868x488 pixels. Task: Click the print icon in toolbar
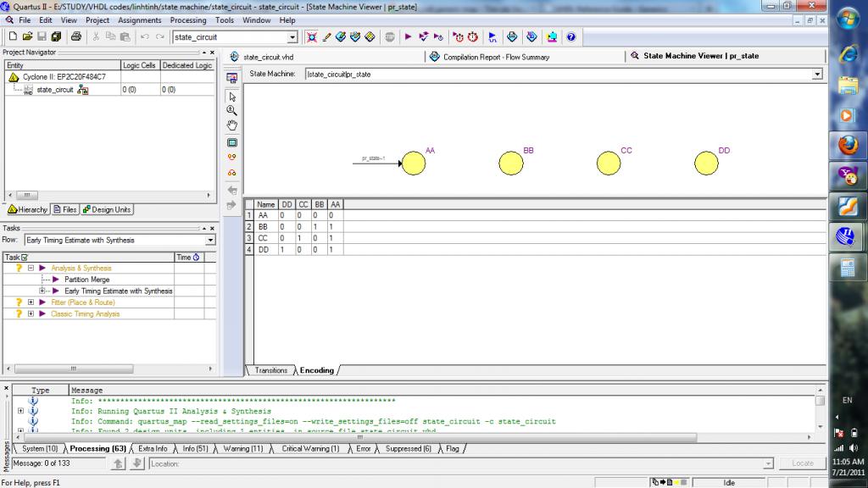point(76,37)
